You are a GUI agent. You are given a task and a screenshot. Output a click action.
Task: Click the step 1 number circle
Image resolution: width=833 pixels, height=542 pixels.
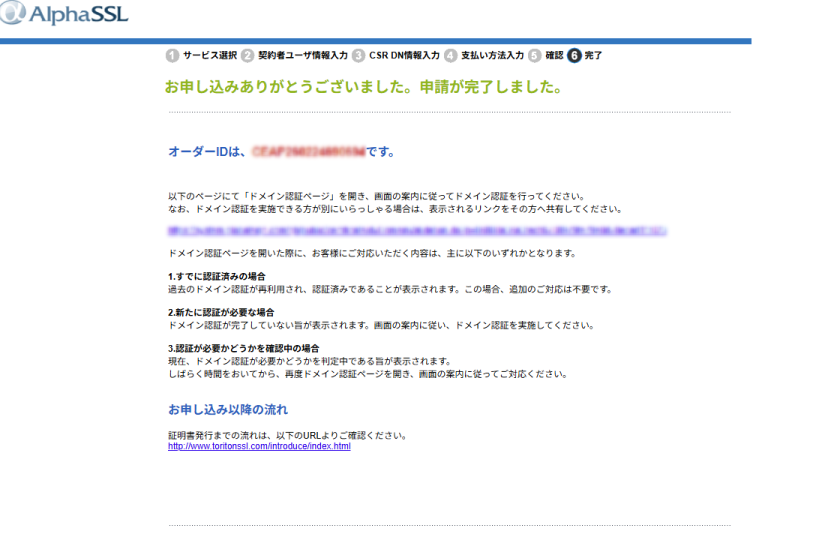(172, 56)
